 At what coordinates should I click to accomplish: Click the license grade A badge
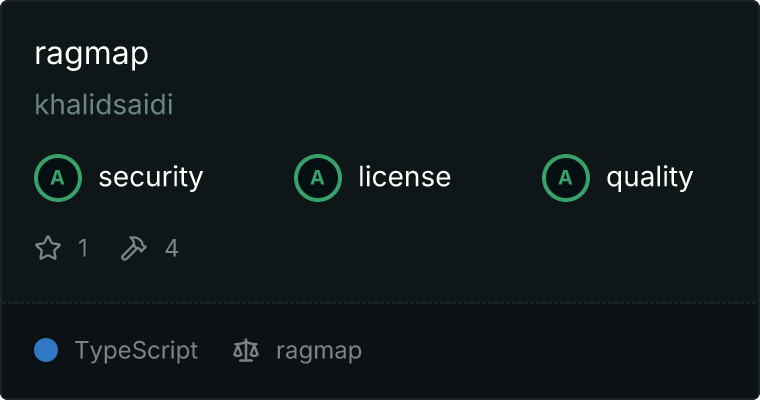[317, 178]
